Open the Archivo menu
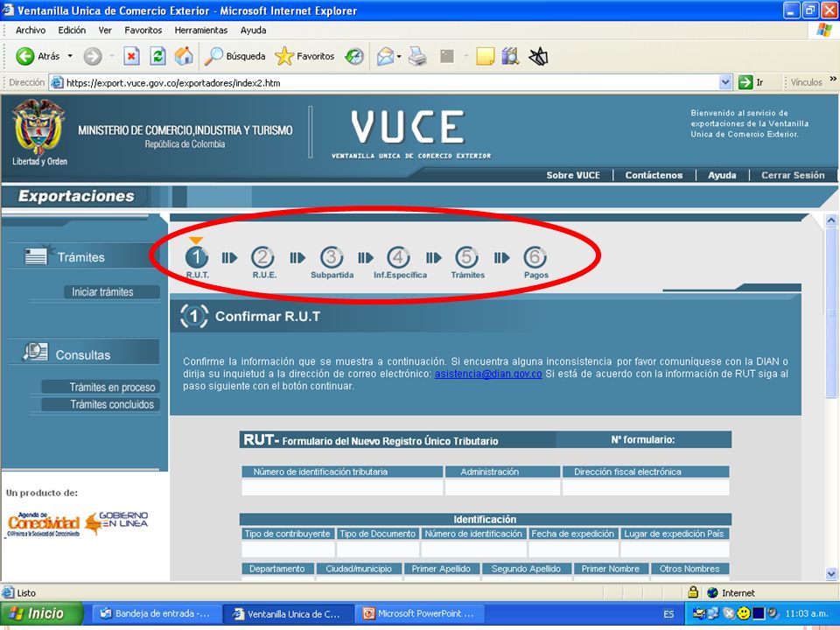Image resolution: width=840 pixels, height=630 pixels. [x=31, y=31]
